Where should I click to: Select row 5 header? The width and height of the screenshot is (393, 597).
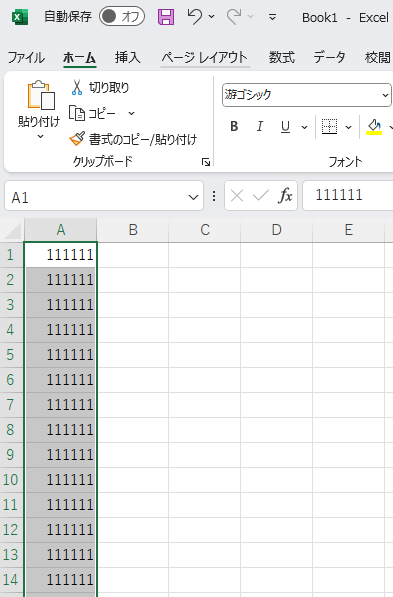pyautogui.click(x=11, y=355)
